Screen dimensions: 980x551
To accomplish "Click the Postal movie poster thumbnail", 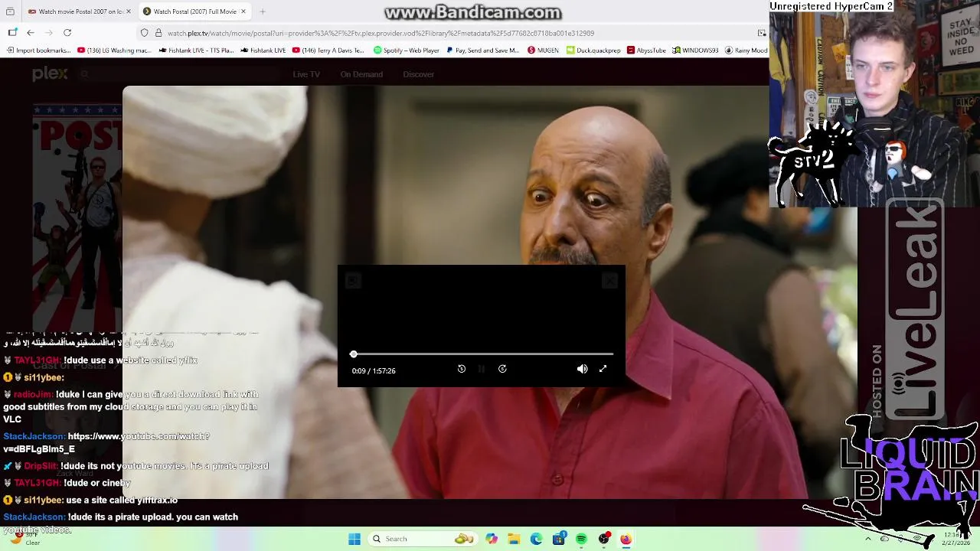I will [x=77, y=218].
